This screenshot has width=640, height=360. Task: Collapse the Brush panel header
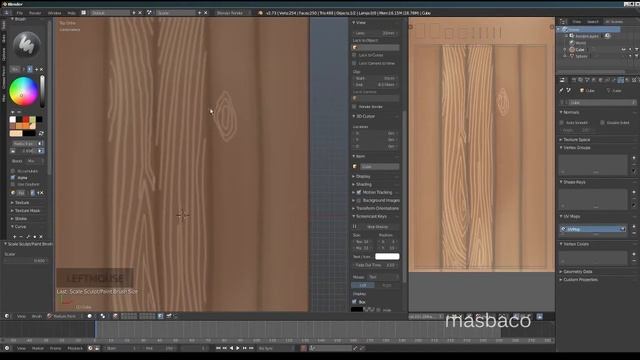[20, 19]
